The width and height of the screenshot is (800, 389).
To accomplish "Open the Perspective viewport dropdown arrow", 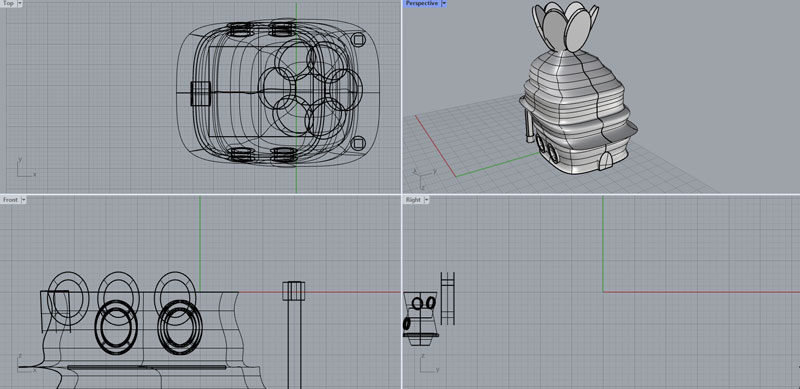I will click(444, 3).
